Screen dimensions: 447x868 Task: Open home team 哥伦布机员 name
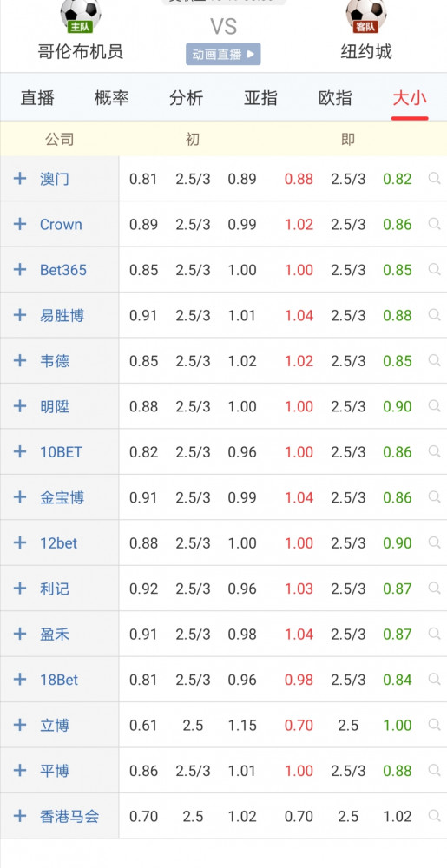(x=80, y=52)
